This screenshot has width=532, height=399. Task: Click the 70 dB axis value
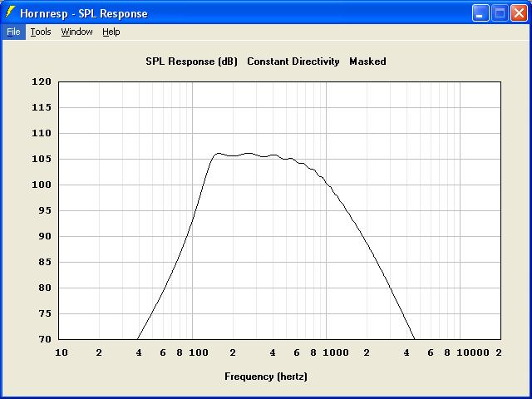(45, 339)
